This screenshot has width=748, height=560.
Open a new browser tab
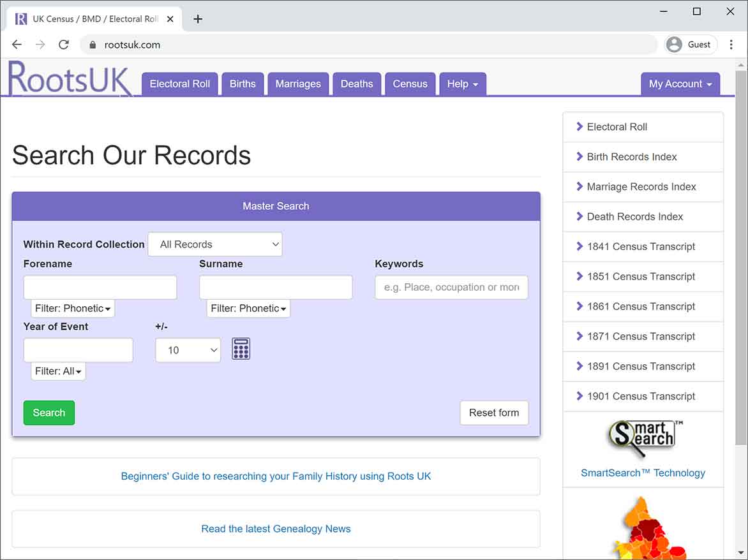coord(197,19)
